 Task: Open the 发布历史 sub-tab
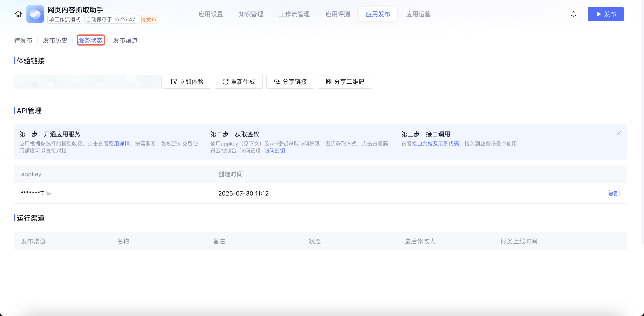point(55,41)
